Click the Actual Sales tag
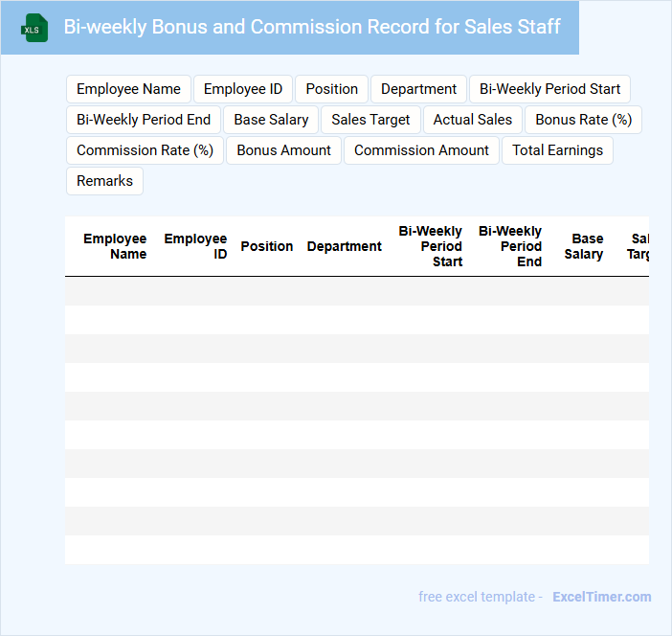 click(473, 120)
